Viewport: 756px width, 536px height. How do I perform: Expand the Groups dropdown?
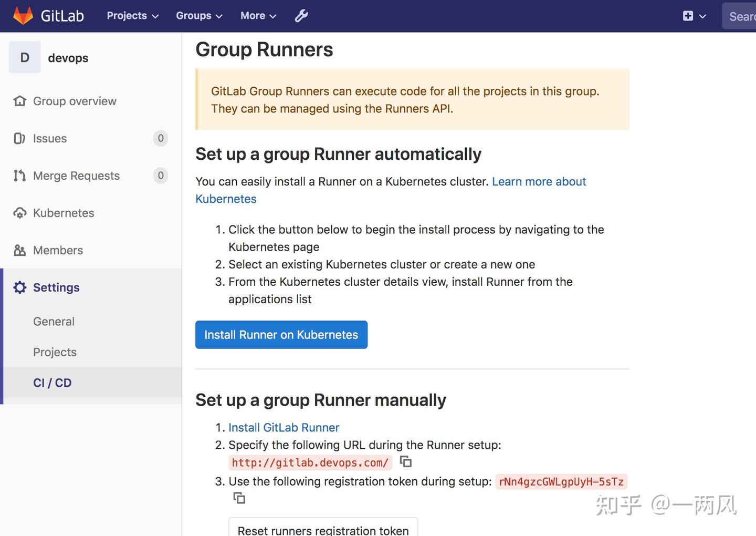tap(198, 16)
